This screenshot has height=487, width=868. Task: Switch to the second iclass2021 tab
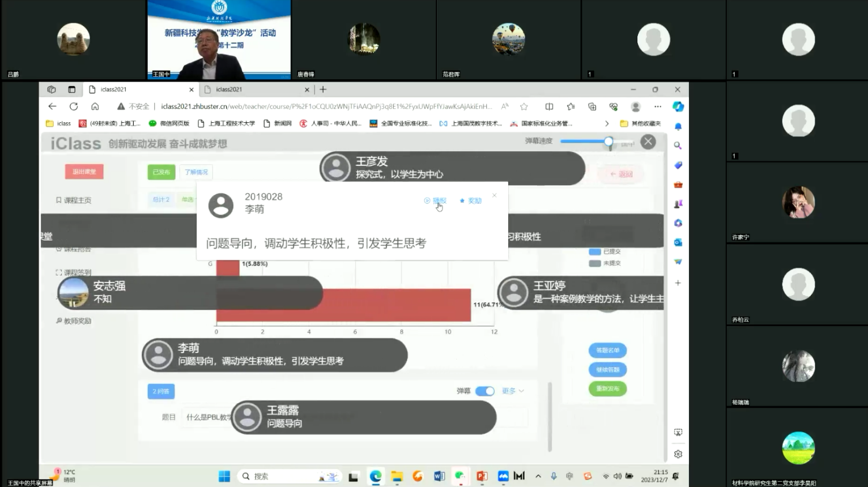pos(255,89)
